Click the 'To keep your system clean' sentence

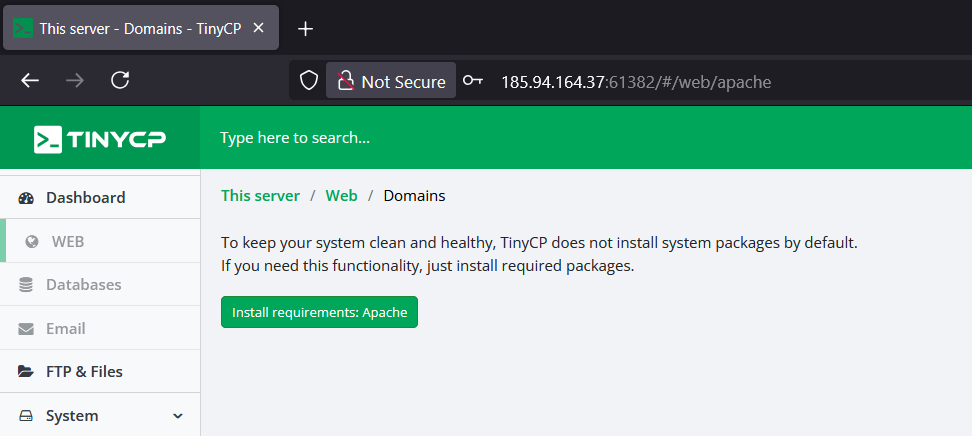(539, 242)
